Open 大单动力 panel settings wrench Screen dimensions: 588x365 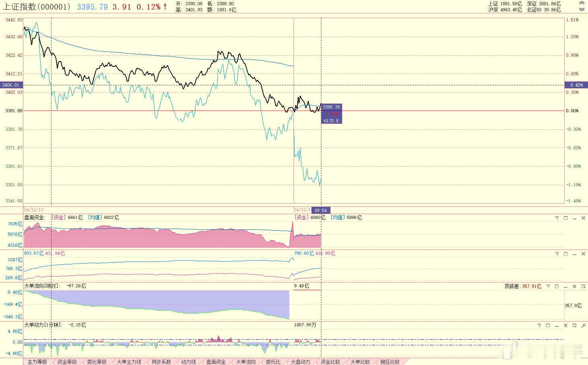(583, 325)
